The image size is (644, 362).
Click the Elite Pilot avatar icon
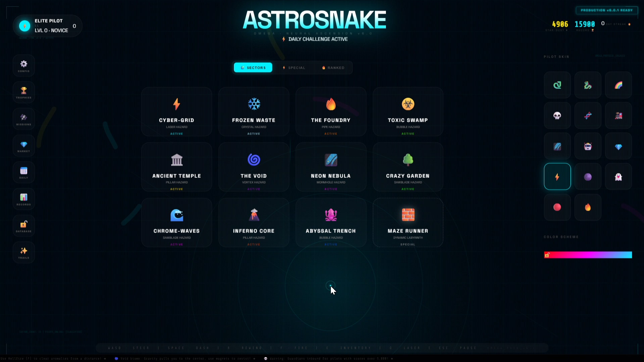24,26
